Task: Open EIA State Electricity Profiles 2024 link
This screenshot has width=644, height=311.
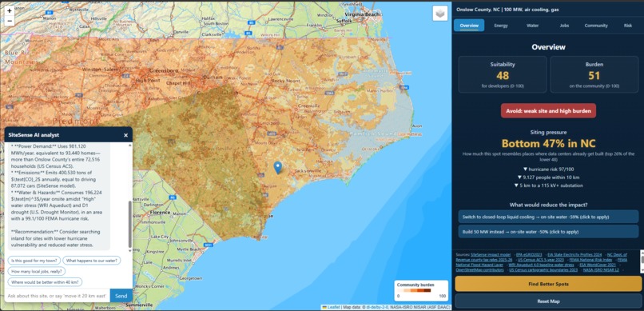Action: (574, 255)
